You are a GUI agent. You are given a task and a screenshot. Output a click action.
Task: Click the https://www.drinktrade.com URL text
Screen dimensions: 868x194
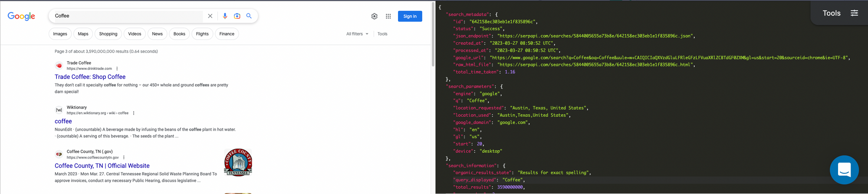click(89, 69)
